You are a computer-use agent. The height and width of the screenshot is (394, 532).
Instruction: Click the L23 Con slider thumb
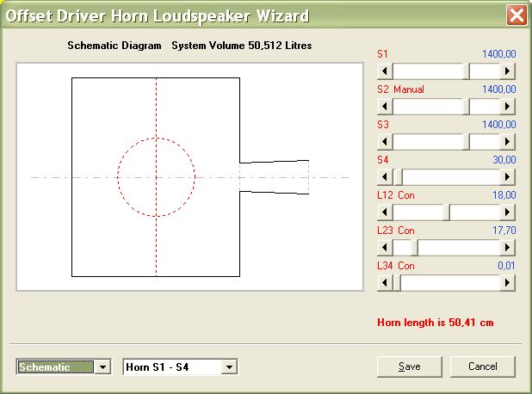tap(414, 248)
